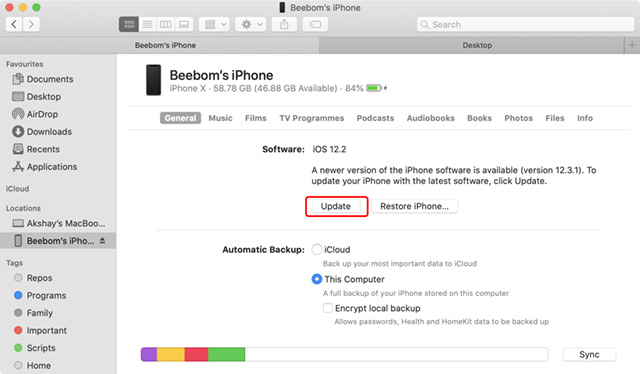This screenshot has width=640, height=374.
Task: Select This Computer backup option
Action: (x=317, y=279)
